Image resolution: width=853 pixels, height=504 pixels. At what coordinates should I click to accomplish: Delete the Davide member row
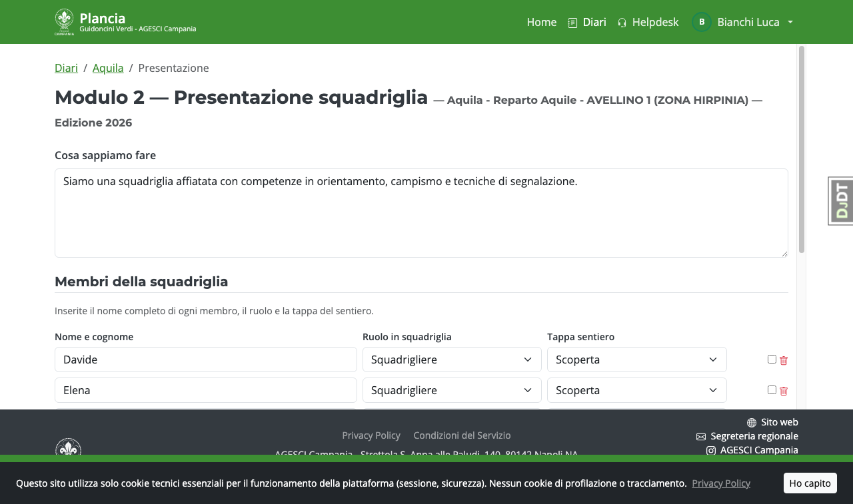784,360
